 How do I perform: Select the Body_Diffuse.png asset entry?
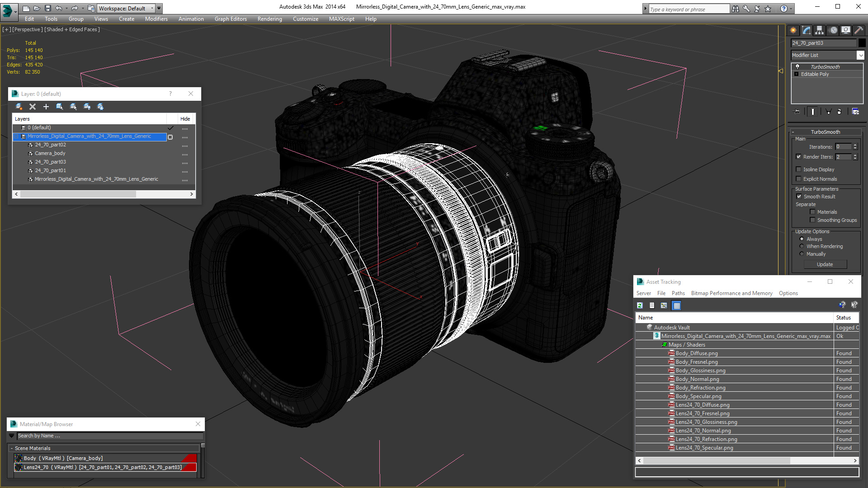pos(696,353)
